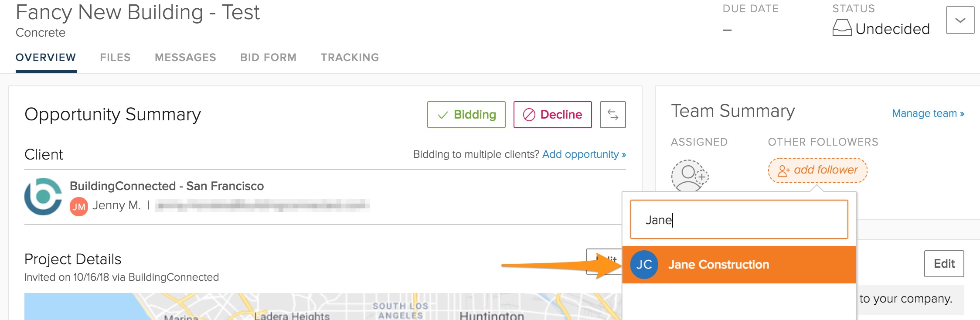
Task: Open the Messages tab
Action: tap(185, 58)
